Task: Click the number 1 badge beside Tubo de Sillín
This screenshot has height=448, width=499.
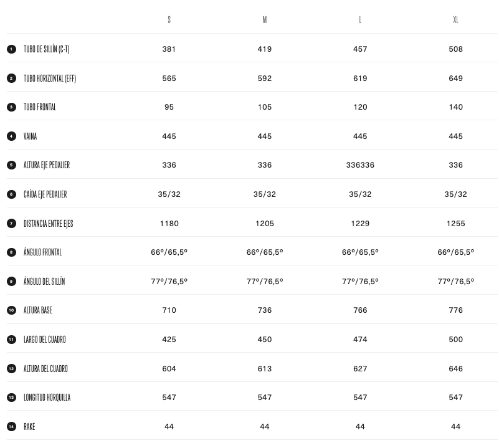Action: (11, 49)
